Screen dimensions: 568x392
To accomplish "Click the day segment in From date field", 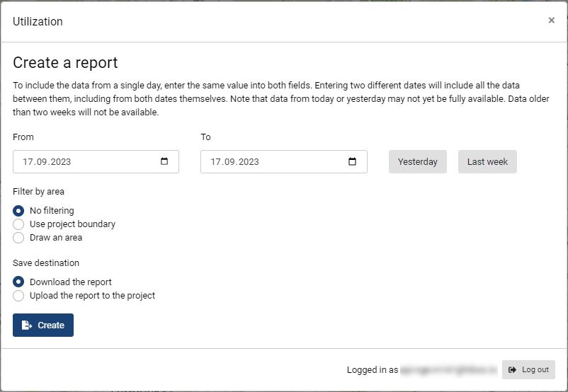I will (28, 162).
